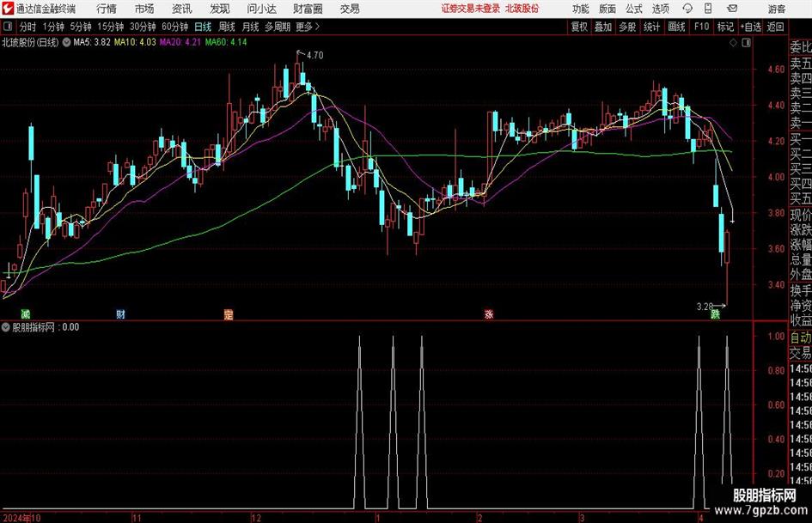Click the orange 定 event marker

tap(229, 314)
